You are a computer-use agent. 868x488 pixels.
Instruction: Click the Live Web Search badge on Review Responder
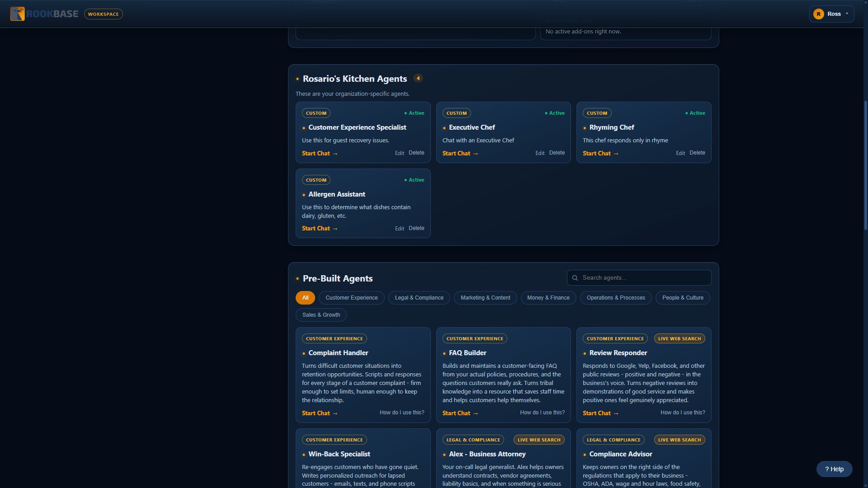point(679,339)
